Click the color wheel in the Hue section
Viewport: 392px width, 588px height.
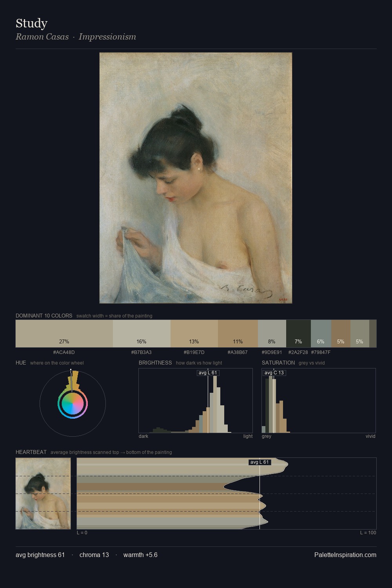[73, 403]
